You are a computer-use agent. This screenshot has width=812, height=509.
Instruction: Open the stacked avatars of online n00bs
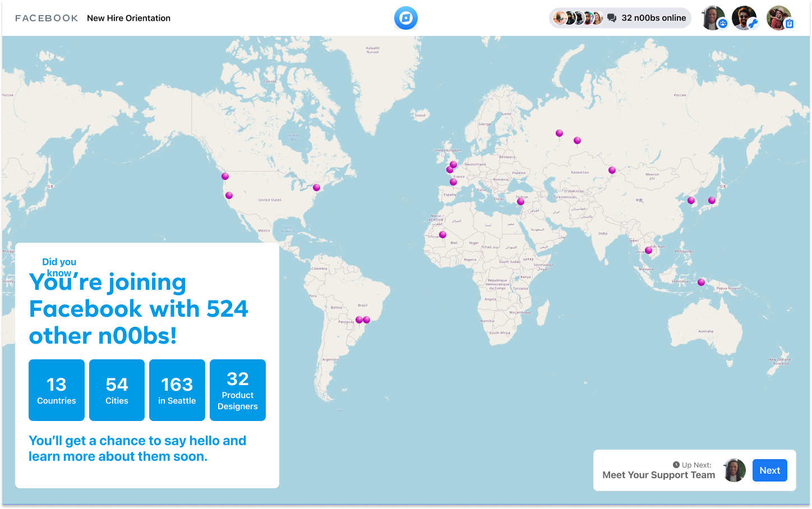578,18
